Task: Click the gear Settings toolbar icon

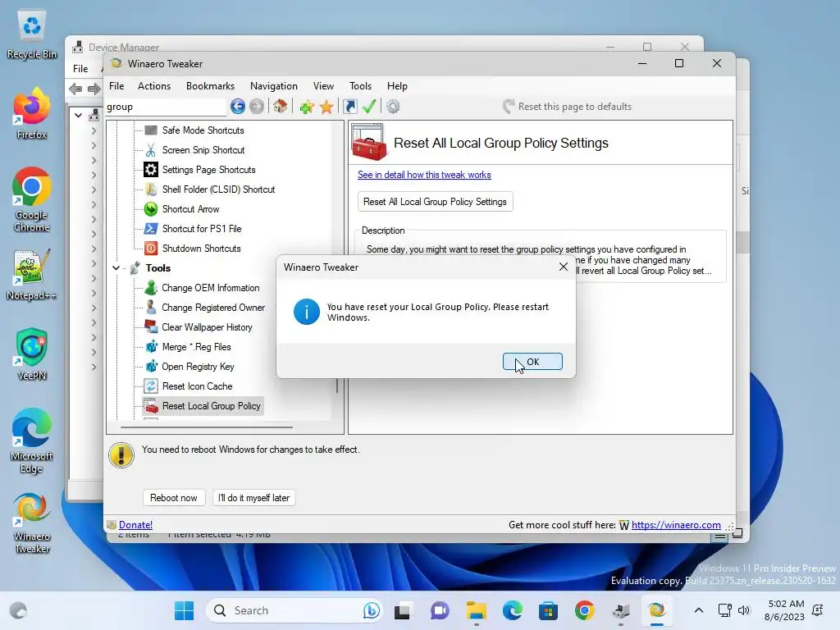Action: pyautogui.click(x=393, y=107)
